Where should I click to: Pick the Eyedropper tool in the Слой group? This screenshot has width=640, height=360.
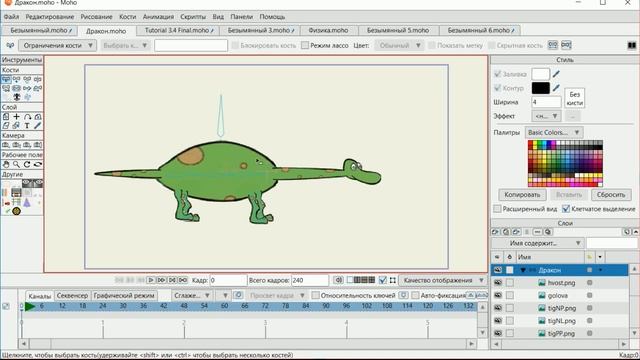click(x=38, y=126)
